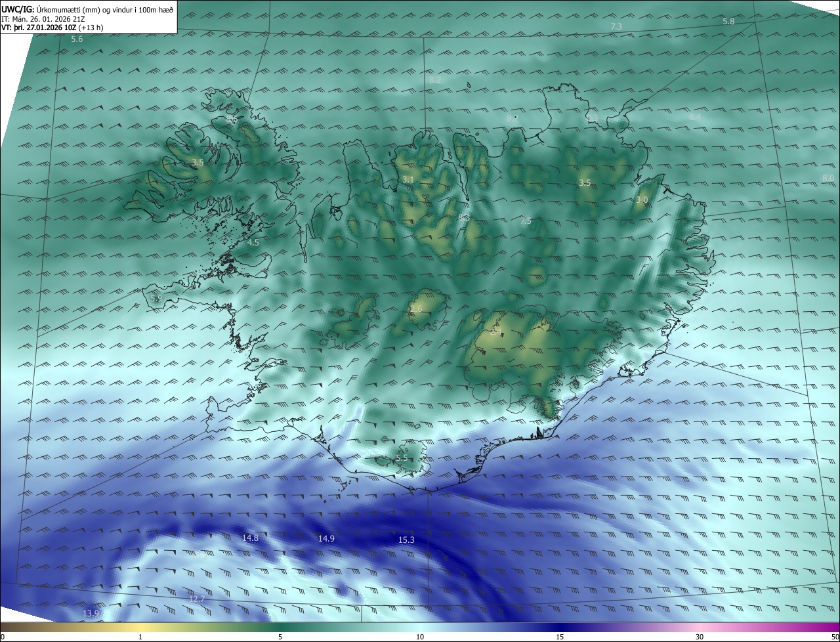Click the 8.0 value label
Viewport: 840px width, 642px height.
(828, 178)
